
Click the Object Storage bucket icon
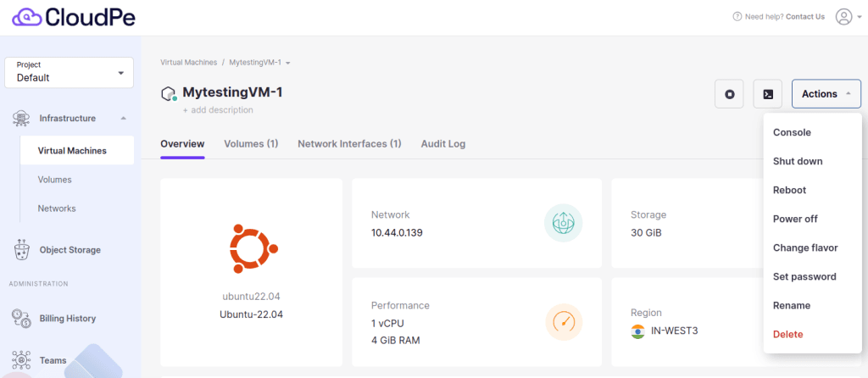click(21, 250)
